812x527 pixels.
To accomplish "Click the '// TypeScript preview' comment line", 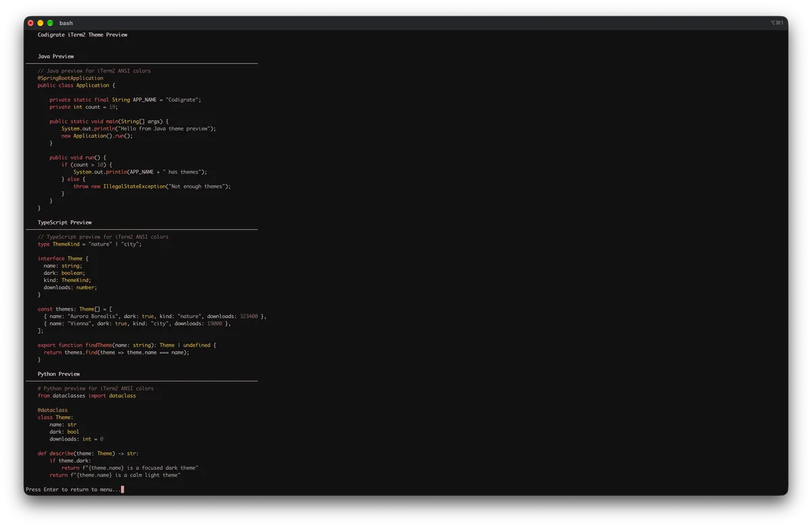I will point(103,237).
